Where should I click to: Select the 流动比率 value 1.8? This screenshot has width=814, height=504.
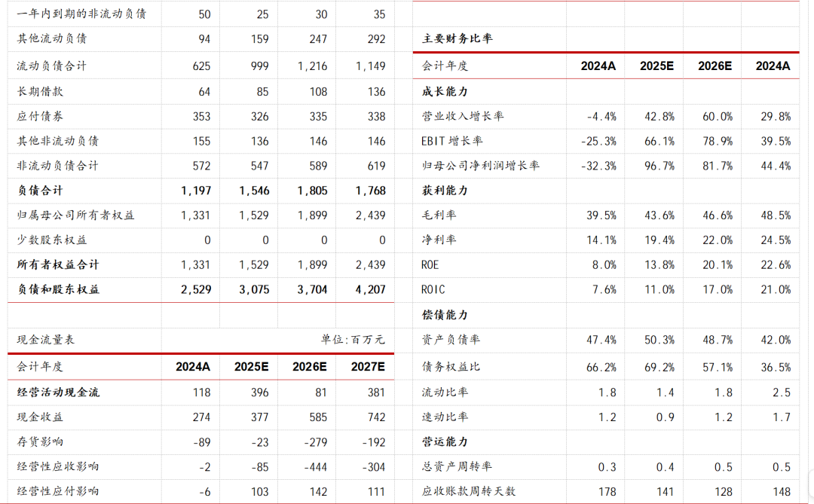(x=609, y=391)
